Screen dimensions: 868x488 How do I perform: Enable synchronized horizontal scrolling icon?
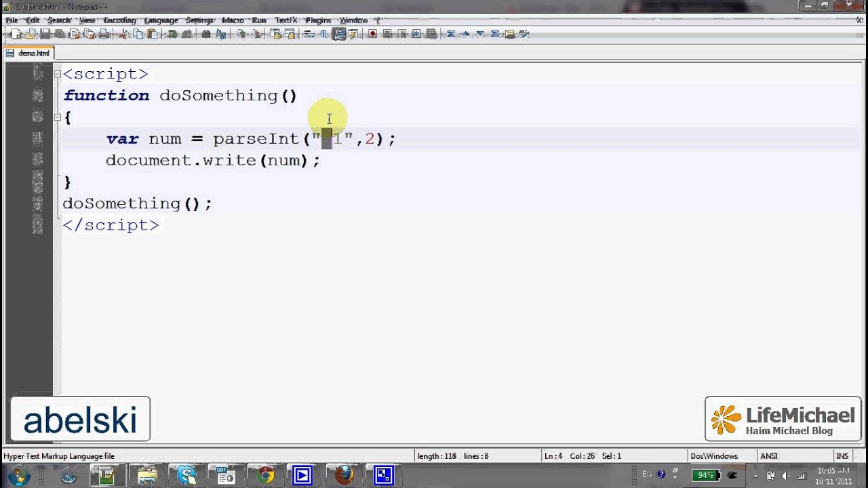290,34
